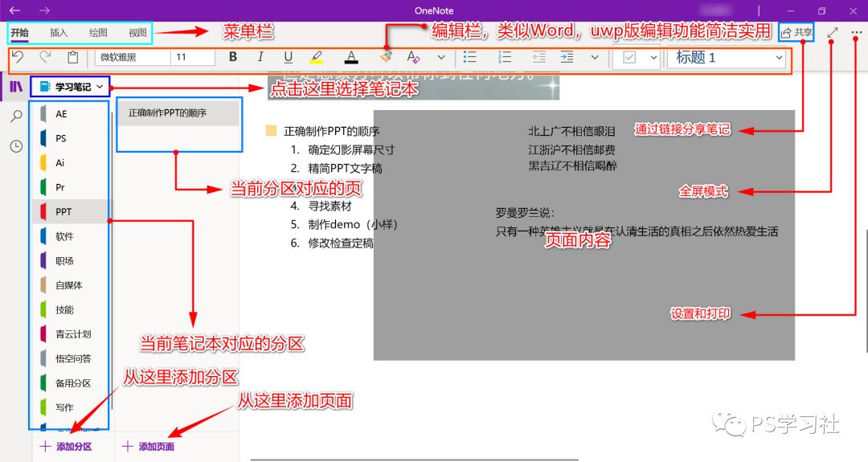The image size is (868, 462).
Task: Apply font color A button
Action: click(351, 57)
